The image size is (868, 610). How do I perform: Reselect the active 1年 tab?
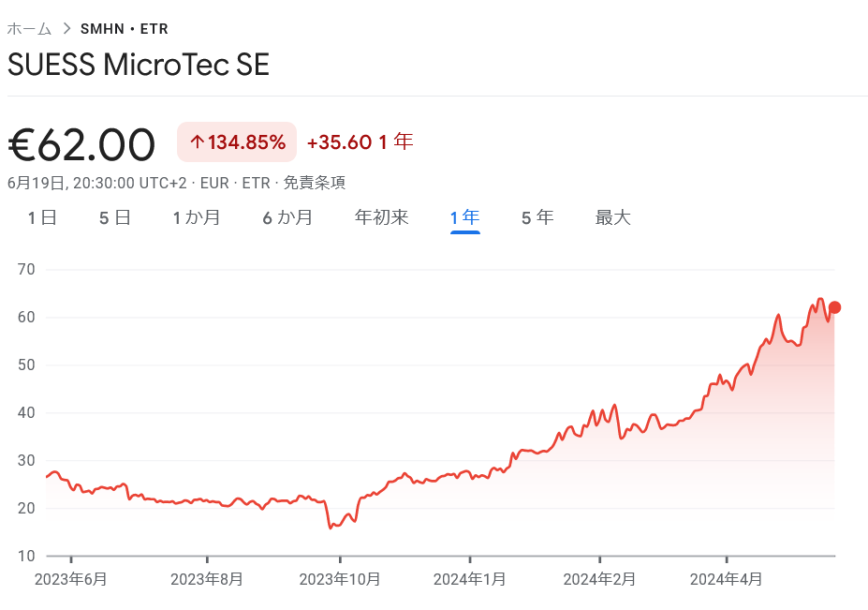464,216
